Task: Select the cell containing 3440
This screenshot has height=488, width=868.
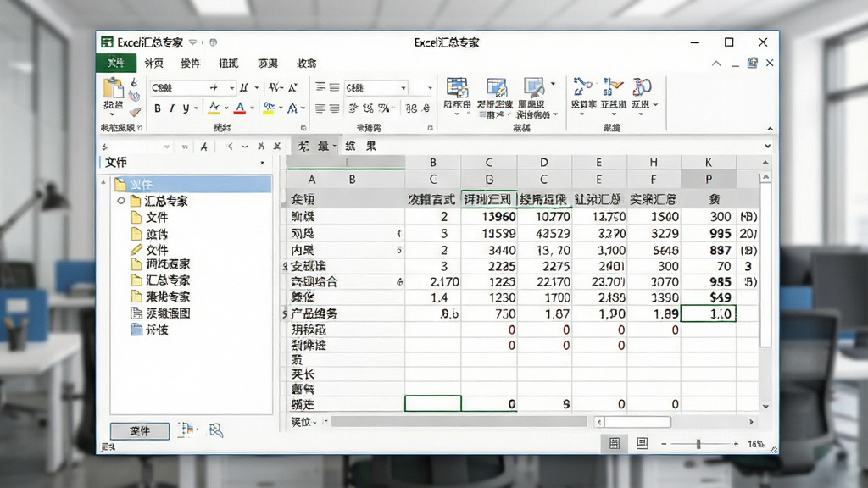Action: point(489,250)
